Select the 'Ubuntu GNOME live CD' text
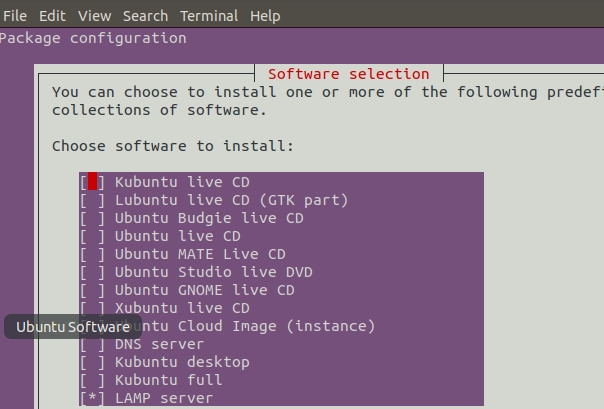The width and height of the screenshot is (604, 409). coord(205,290)
